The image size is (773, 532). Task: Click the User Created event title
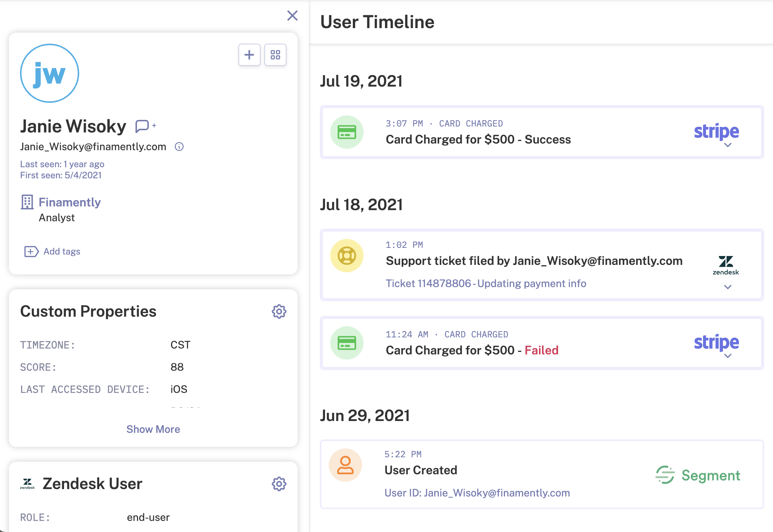[421, 470]
